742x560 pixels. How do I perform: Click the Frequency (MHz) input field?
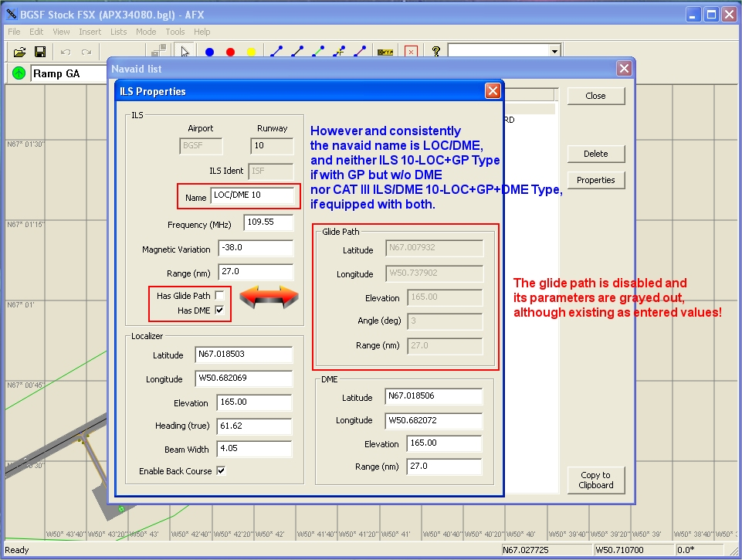(269, 222)
